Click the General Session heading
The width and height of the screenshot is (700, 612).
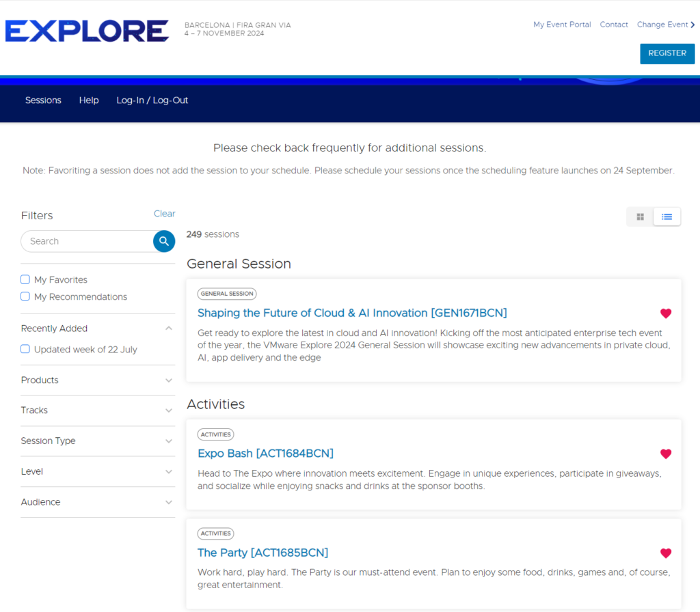[239, 264]
